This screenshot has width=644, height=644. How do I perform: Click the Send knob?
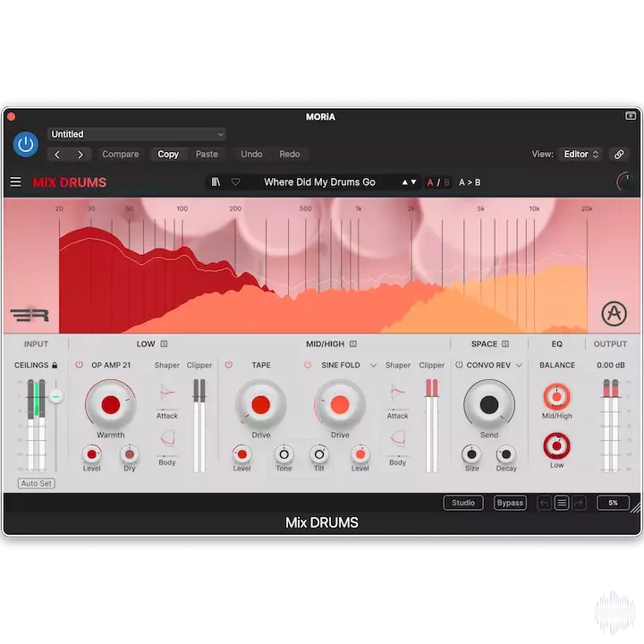pyautogui.click(x=489, y=404)
